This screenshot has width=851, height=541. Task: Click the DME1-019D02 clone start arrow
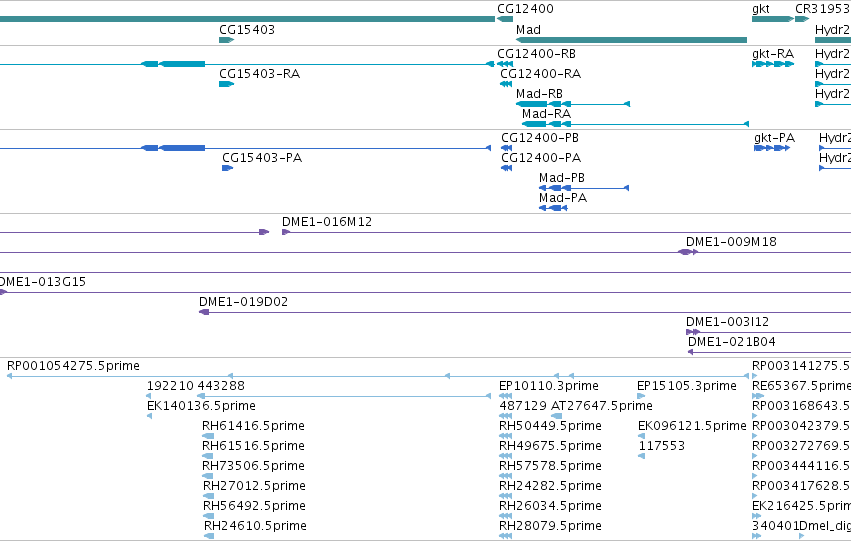click(x=204, y=312)
